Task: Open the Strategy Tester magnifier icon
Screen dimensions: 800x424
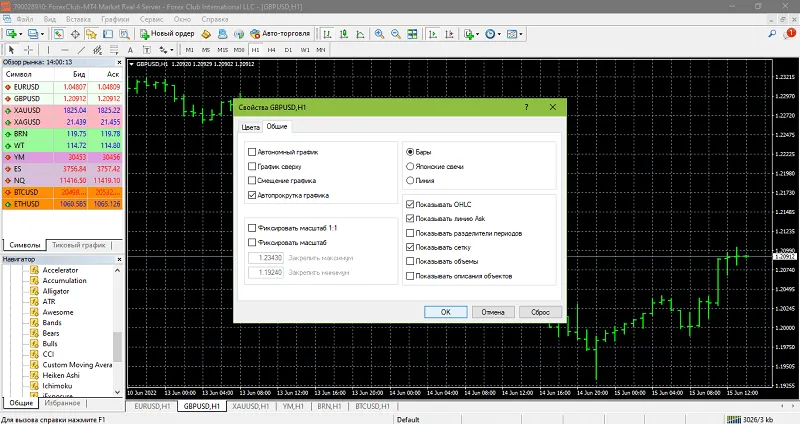Action: (124, 34)
